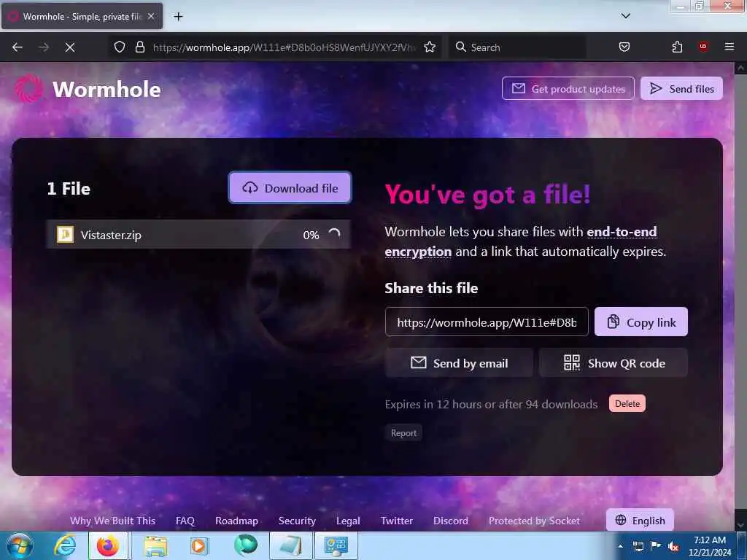Viewport: 747px width, 560px height.
Task: Open the tracking protection shield icon
Action: pyautogui.click(x=120, y=47)
